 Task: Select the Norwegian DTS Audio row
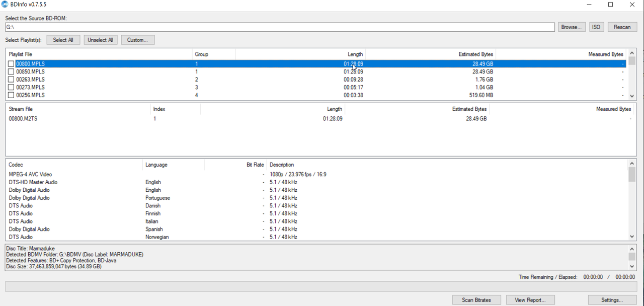coord(317,237)
